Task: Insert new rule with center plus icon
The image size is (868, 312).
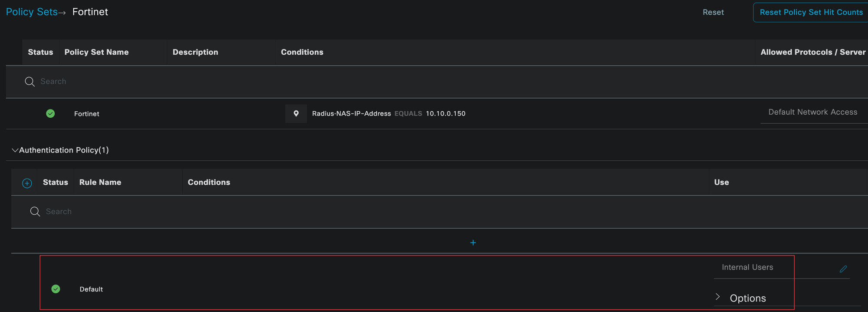Action: (473, 242)
